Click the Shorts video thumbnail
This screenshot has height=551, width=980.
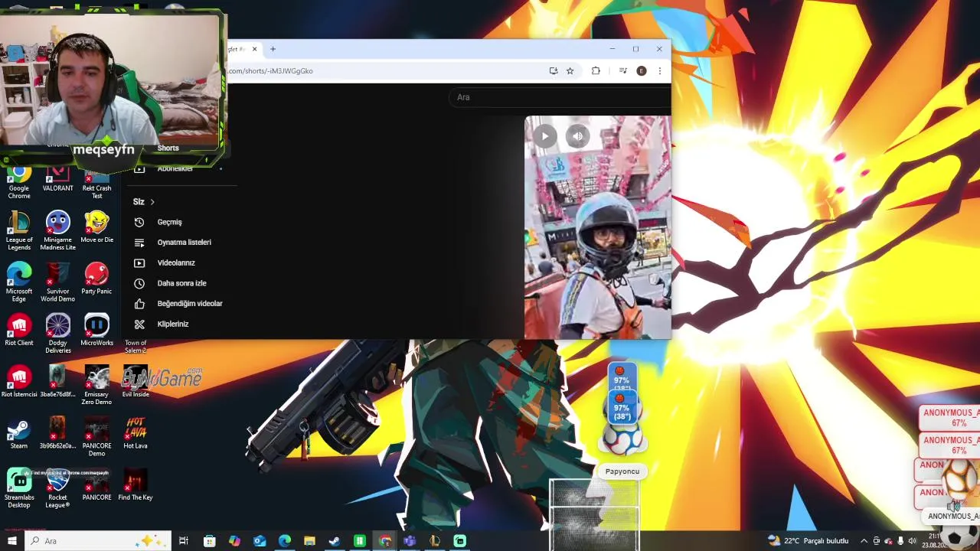point(597,227)
